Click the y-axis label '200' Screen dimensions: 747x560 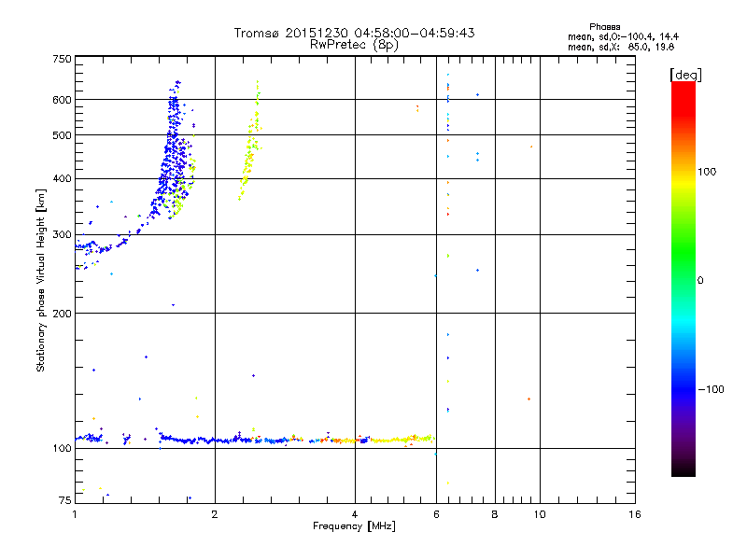(x=63, y=314)
